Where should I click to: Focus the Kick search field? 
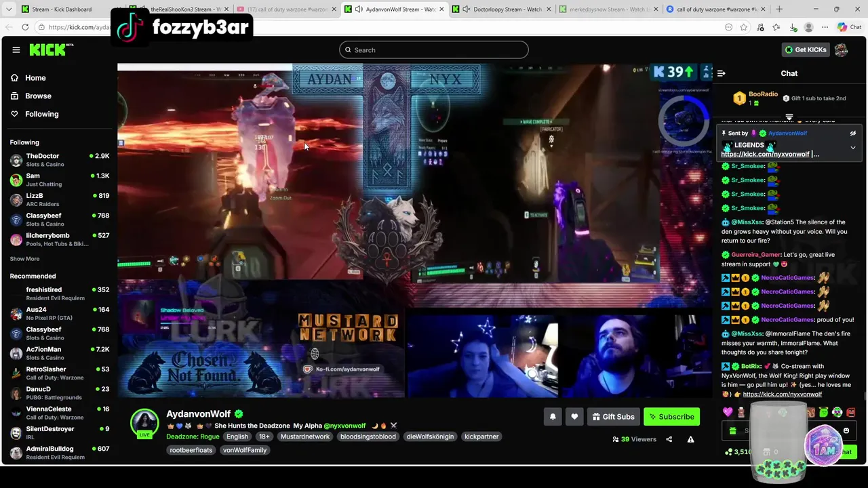tap(434, 49)
